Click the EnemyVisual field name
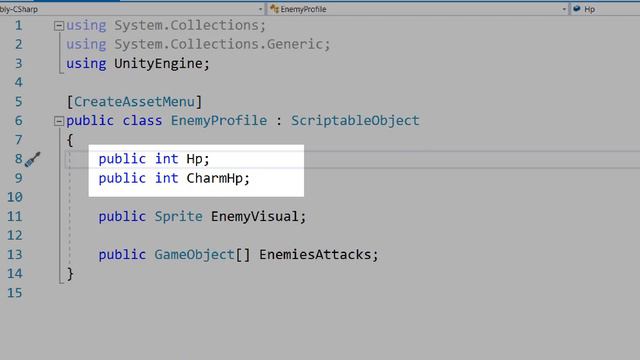 point(255,216)
